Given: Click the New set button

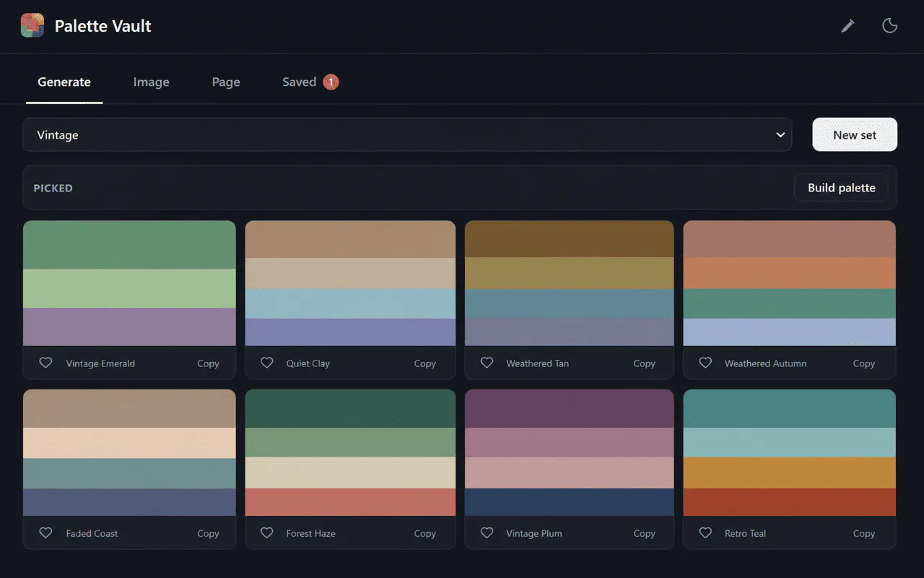Looking at the screenshot, I should click(x=855, y=135).
